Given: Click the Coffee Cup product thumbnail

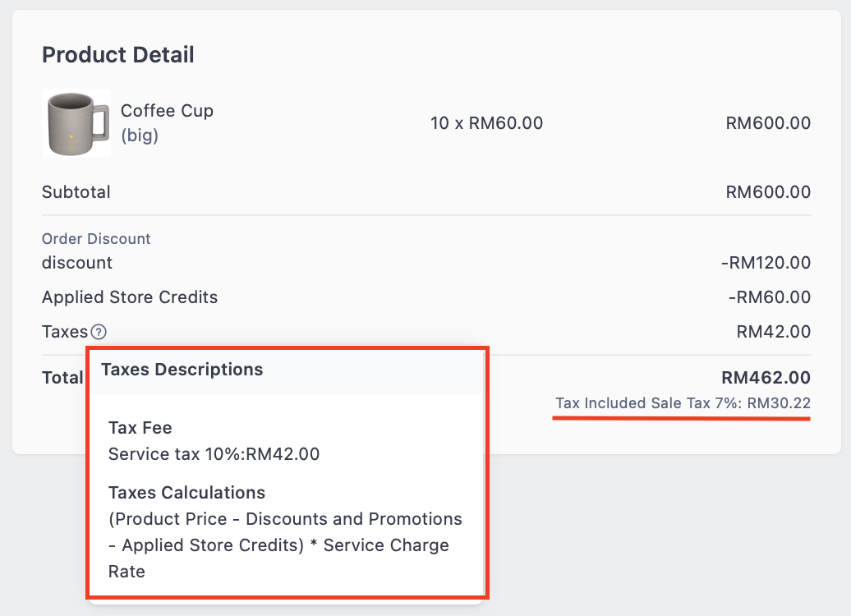Looking at the screenshot, I should coord(76,123).
